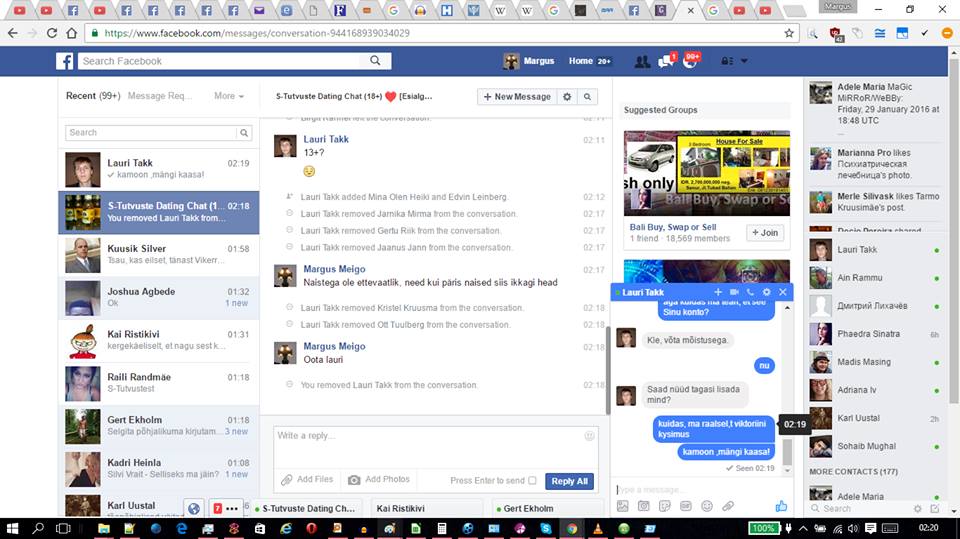Open account menu dropdown arrow

click(744, 61)
